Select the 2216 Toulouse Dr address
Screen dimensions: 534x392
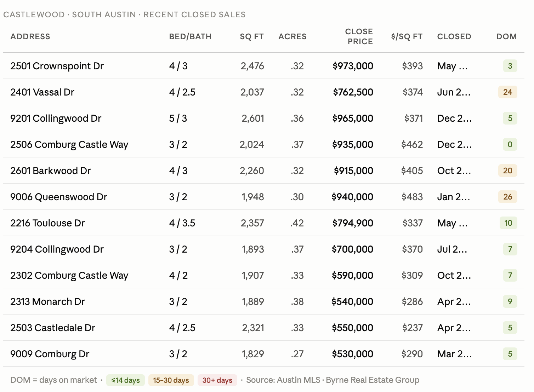coord(47,223)
